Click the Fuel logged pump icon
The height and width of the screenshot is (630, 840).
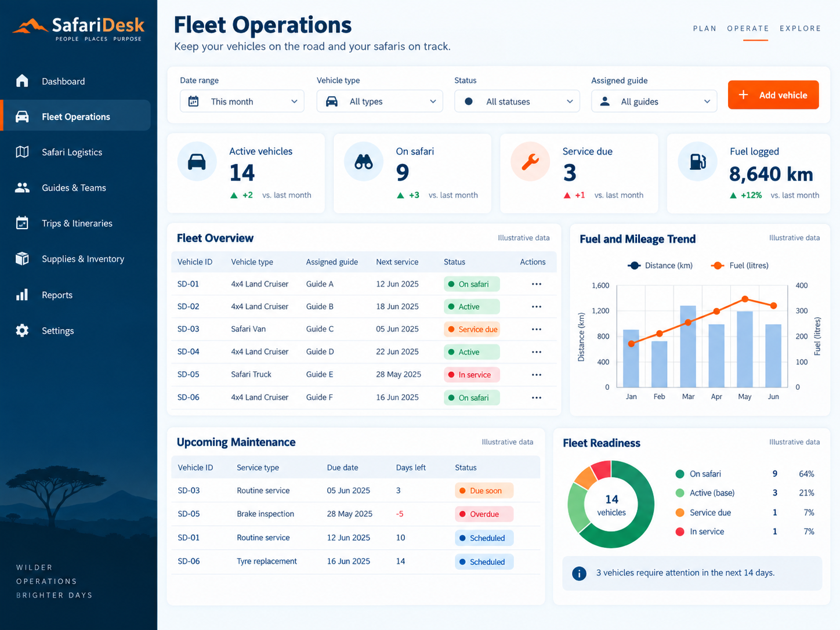[697, 162]
